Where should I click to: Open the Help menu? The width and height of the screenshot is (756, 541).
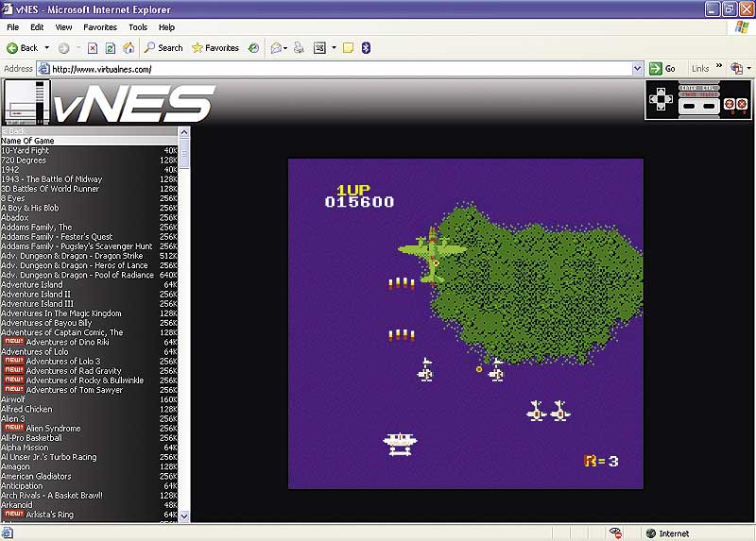[x=167, y=27]
